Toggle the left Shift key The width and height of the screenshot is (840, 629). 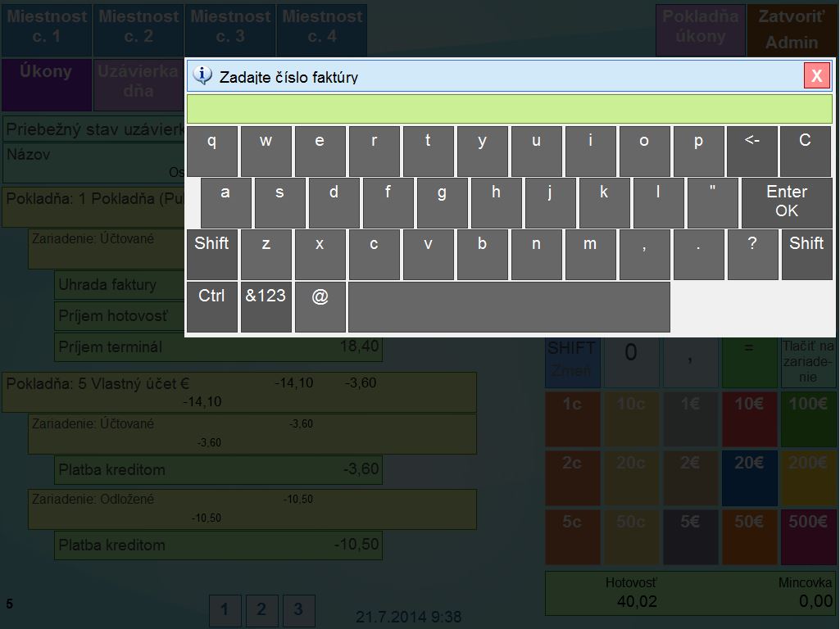click(211, 254)
